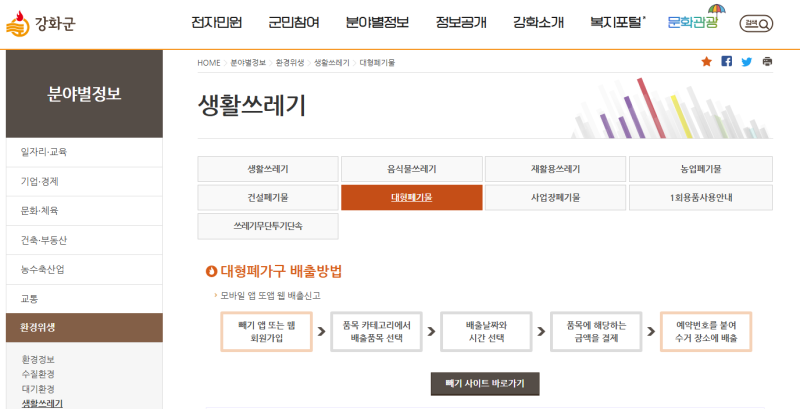Click 대형폐기물 in breadcrumb

[377, 63]
